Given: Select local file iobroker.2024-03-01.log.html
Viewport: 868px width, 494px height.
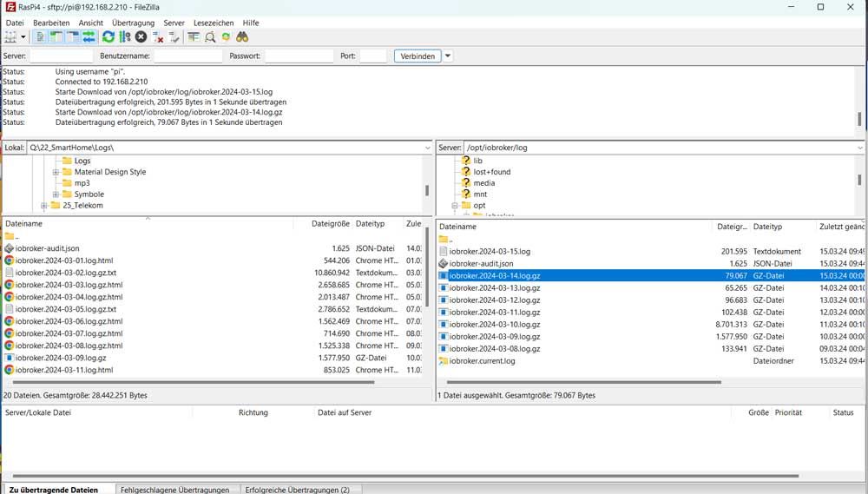Looking at the screenshot, I should point(64,260).
